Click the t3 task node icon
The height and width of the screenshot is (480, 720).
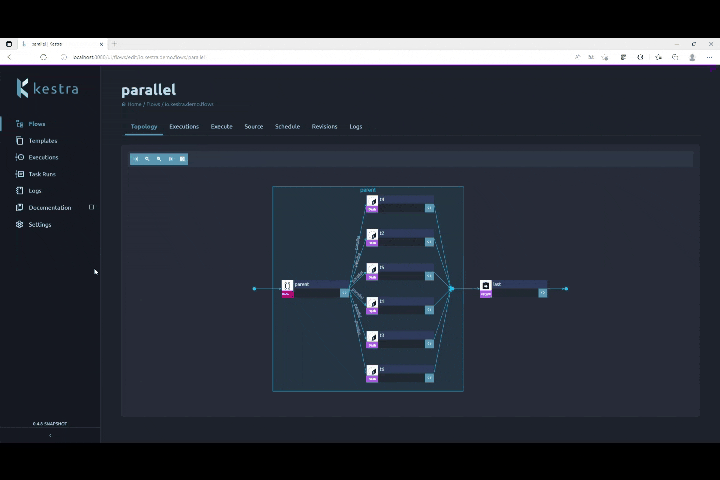[372, 337]
